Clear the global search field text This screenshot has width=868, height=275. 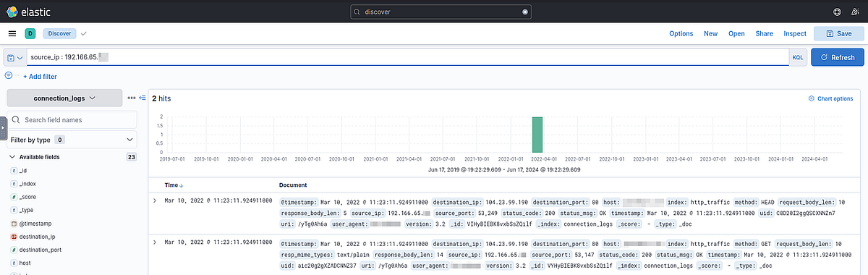[x=526, y=12]
